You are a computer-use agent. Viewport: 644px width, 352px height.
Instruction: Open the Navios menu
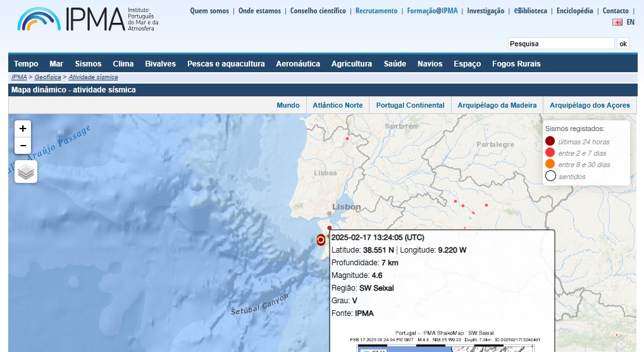click(430, 64)
